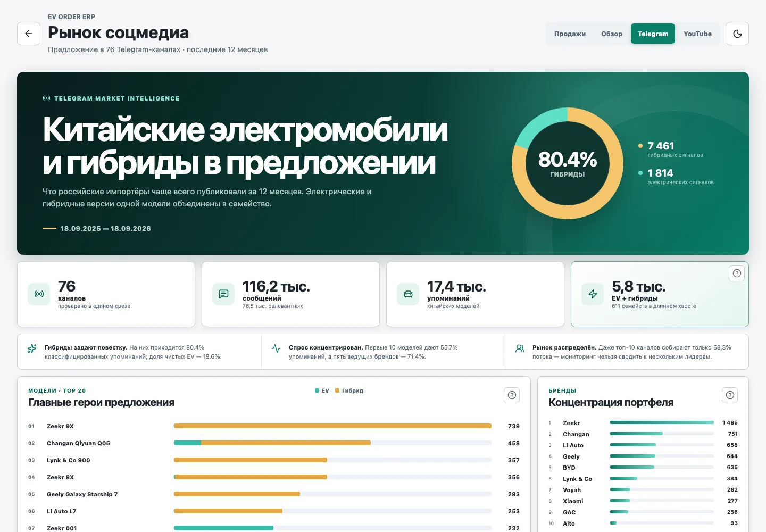This screenshot has height=532, width=766.
Task: Open help icon in Главные герои предложения panel
Action: pyautogui.click(x=512, y=395)
